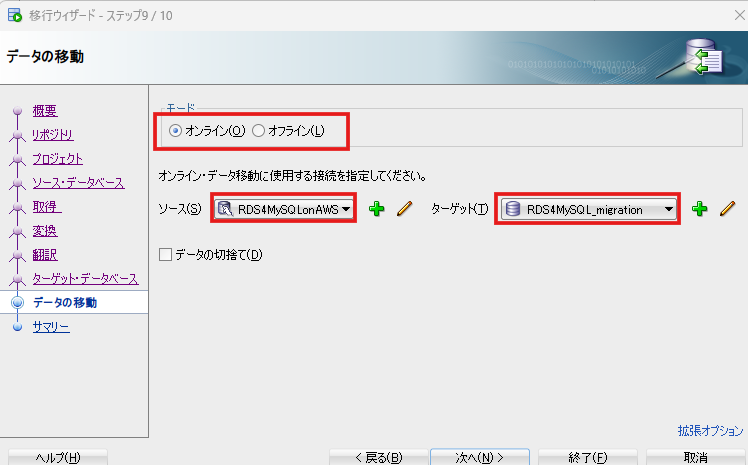
Task: Go to the ターゲット・データベース step
Action: (x=85, y=279)
